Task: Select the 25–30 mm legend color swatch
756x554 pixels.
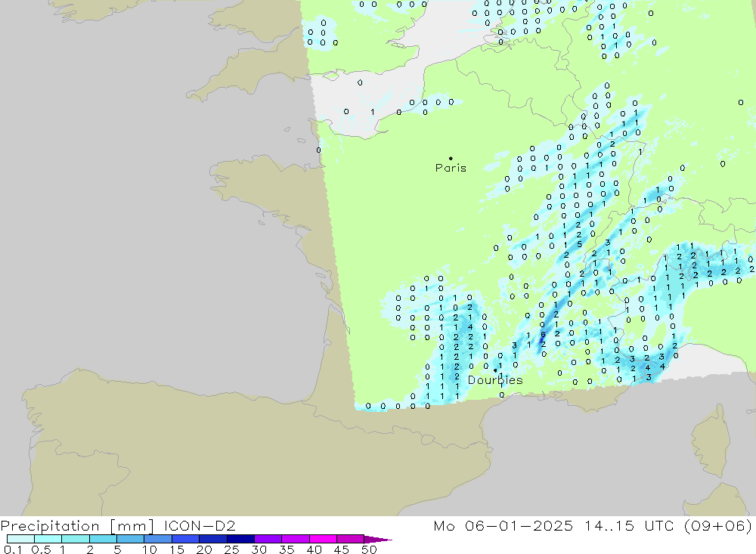Action: pyautogui.click(x=240, y=539)
